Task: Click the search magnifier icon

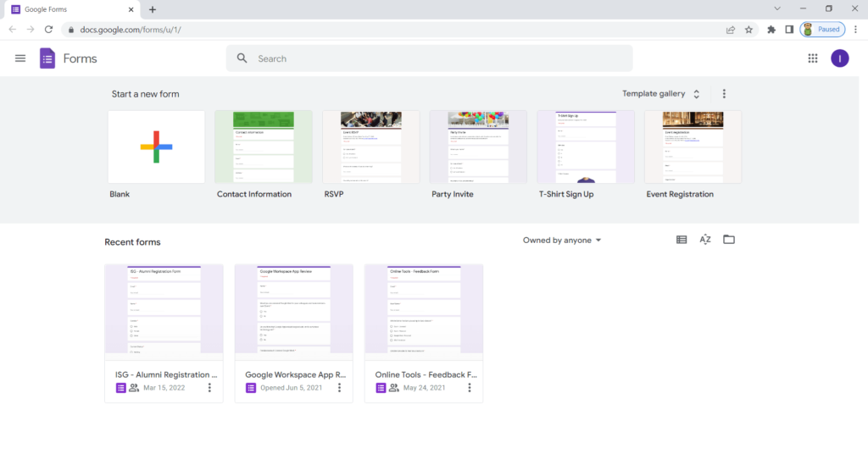Action: click(242, 58)
